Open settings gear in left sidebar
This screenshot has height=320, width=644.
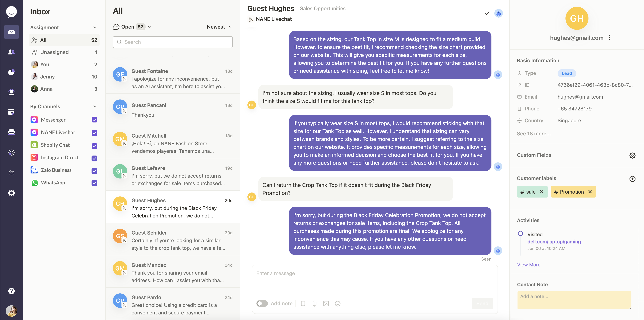[11, 193]
